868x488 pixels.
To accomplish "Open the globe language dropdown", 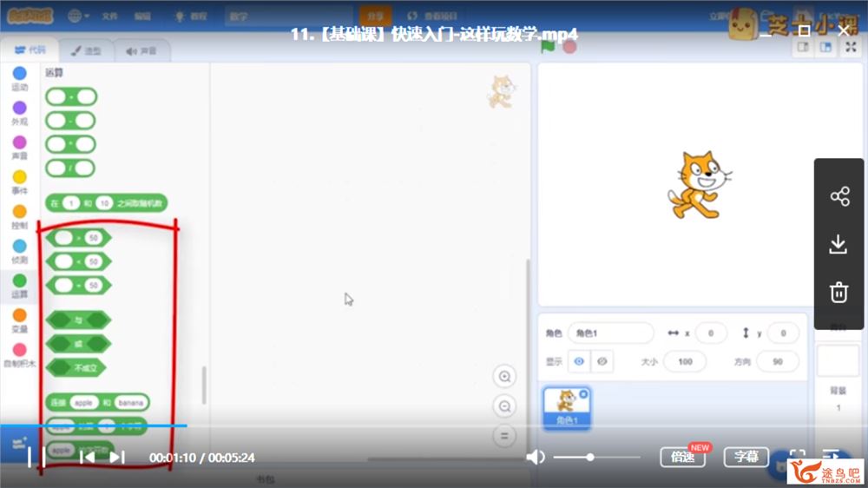I will pyautogui.click(x=79, y=16).
